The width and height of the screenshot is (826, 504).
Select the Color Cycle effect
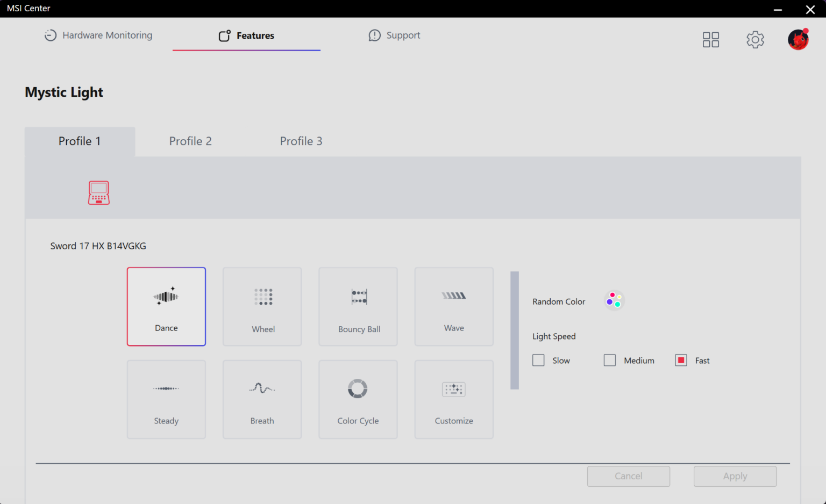(358, 399)
